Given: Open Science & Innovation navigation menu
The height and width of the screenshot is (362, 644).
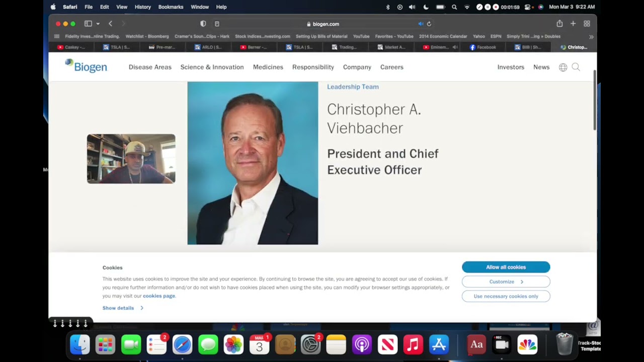Looking at the screenshot, I should pos(212,67).
